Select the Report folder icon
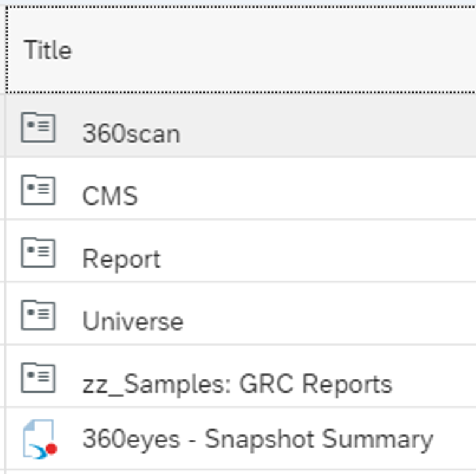 tap(38, 253)
